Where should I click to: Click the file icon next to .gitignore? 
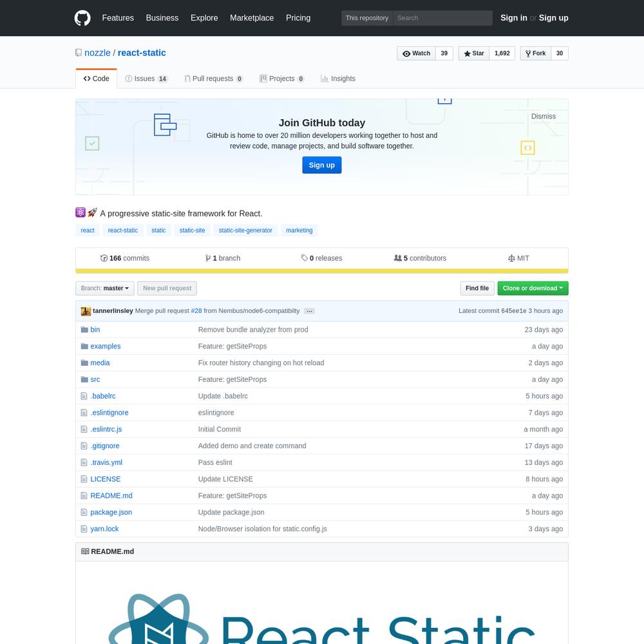click(x=84, y=446)
